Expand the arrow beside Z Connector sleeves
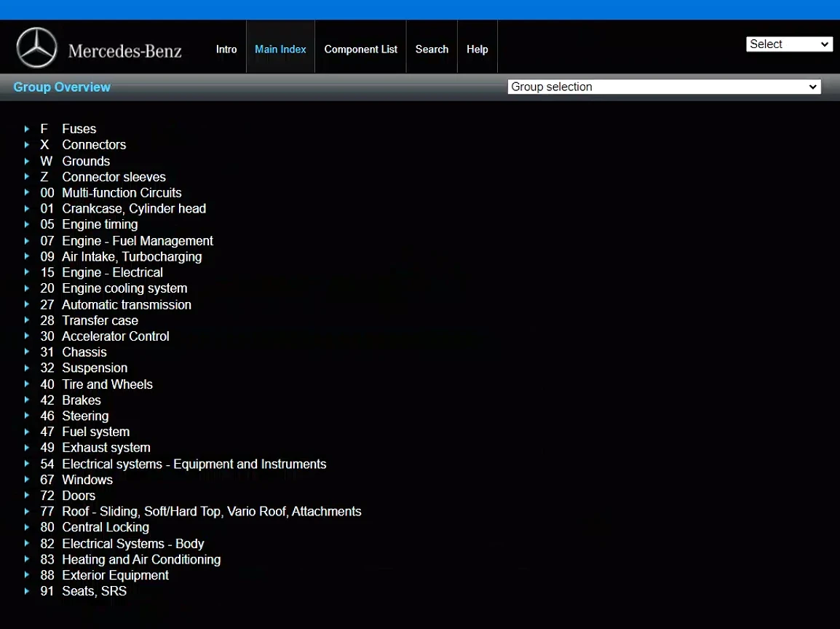Image resolution: width=840 pixels, height=629 pixels. (x=27, y=177)
